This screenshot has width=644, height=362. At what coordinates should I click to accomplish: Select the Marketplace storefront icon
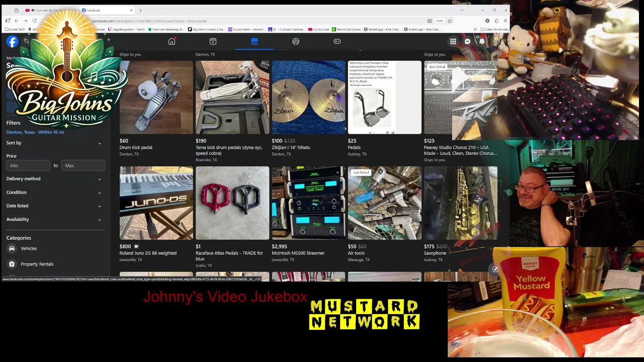(x=255, y=41)
